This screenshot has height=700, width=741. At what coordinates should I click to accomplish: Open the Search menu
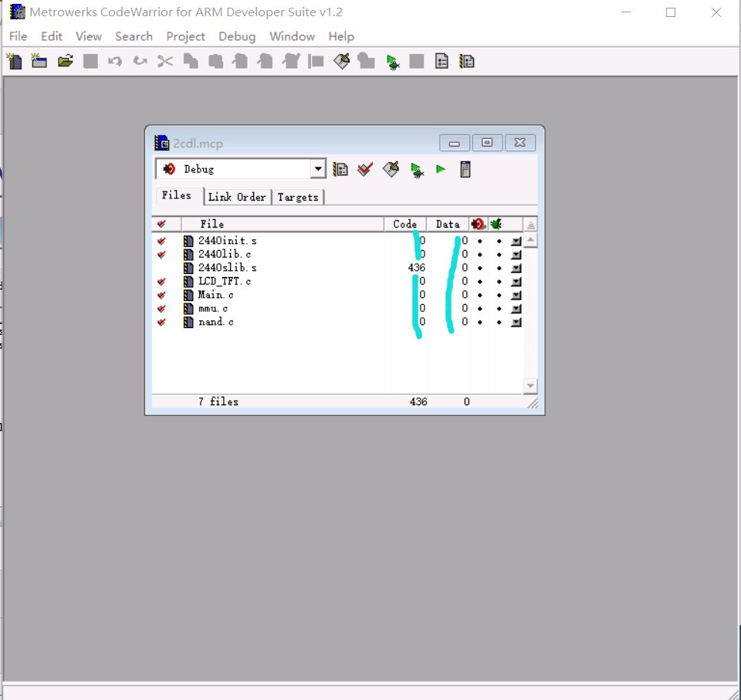[134, 36]
